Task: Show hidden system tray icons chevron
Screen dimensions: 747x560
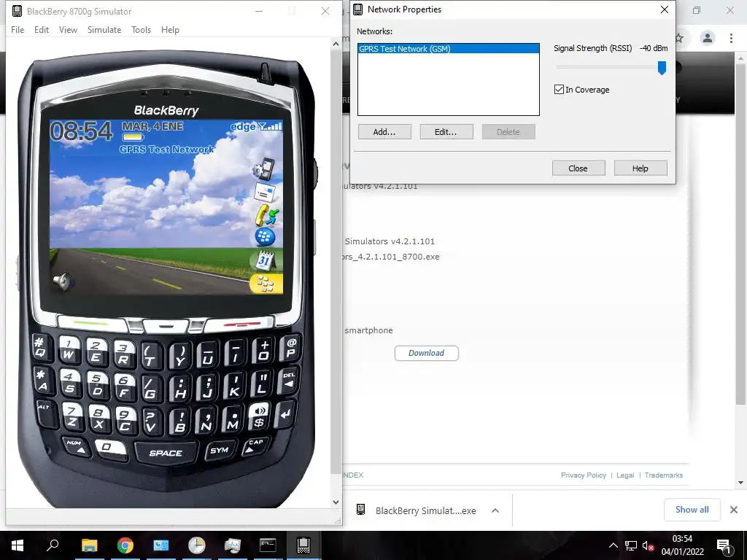Action: pyautogui.click(x=613, y=545)
